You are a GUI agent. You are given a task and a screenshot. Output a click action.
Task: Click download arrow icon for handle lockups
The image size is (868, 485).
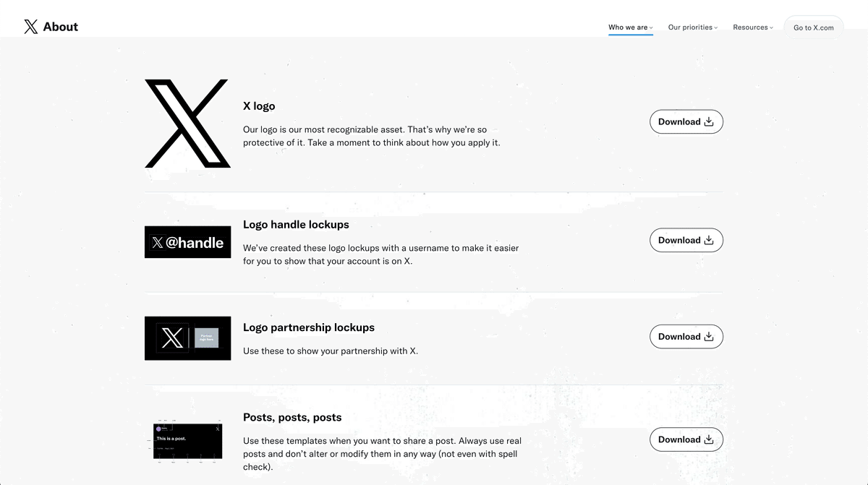pyautogui.click(x=709, y=240)
